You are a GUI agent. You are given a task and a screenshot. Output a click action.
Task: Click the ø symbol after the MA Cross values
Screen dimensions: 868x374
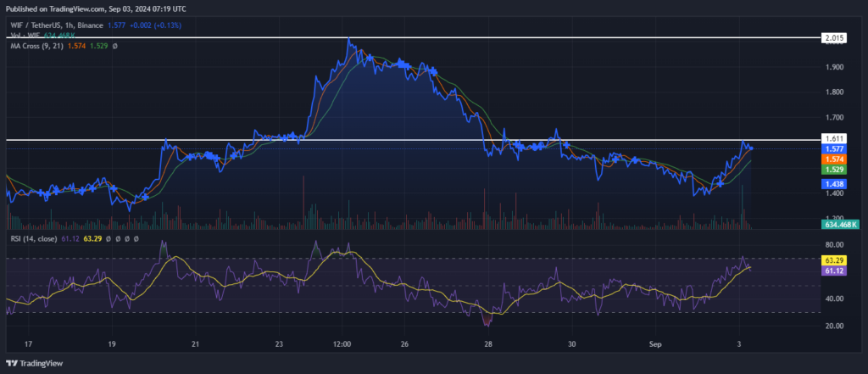114,46
